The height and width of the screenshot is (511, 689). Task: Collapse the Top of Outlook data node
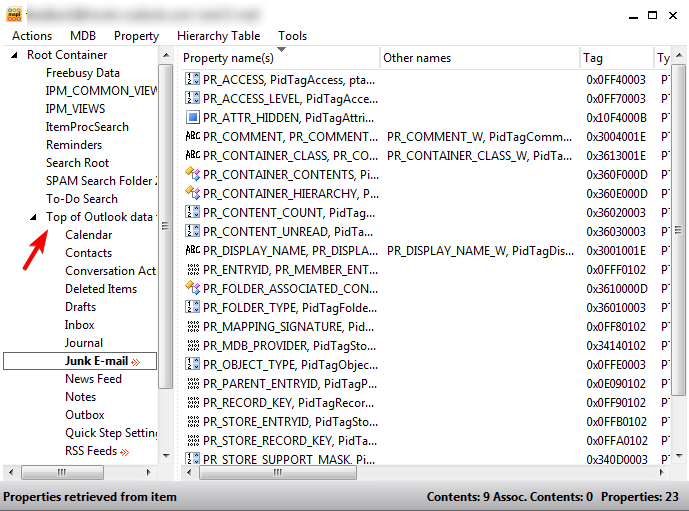33,217
